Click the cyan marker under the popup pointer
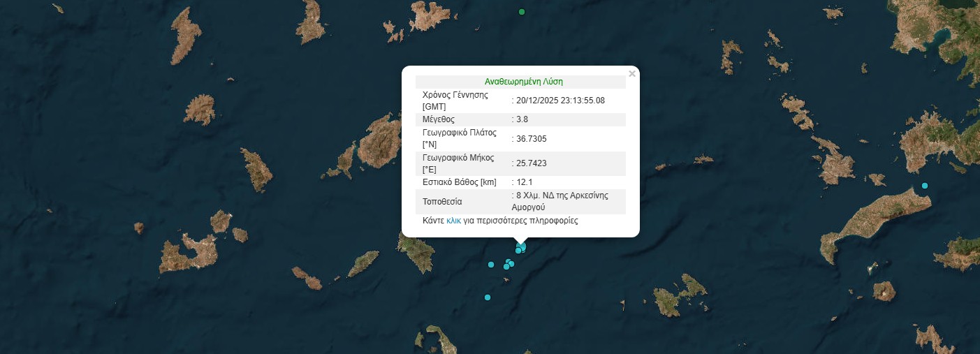 click(x=520, y=248)
